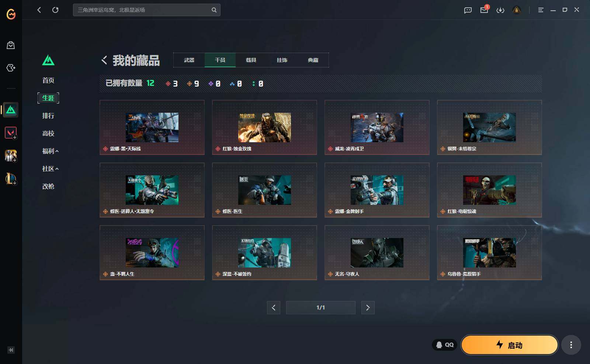Viewport: 590px width, 364px height.
Task: Open the 银翼-未结卷宗 skin card
Action: pos(489,127)
